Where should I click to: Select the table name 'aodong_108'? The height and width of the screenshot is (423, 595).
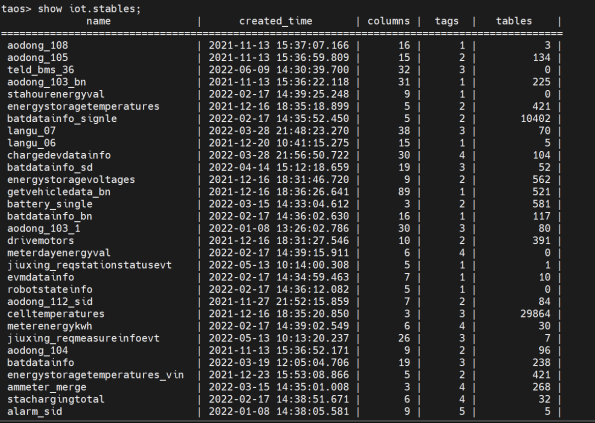pyautogui.click(x=38, y=46)
